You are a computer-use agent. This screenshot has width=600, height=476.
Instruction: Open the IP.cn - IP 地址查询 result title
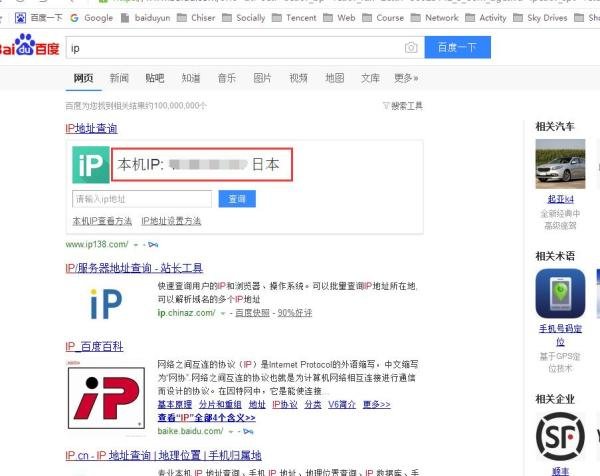163,456
